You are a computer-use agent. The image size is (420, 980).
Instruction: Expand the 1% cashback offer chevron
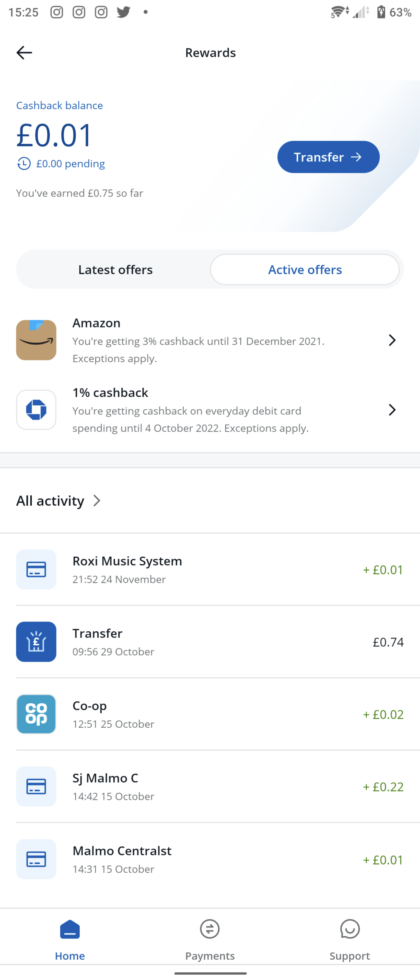[x=392, y=410]
